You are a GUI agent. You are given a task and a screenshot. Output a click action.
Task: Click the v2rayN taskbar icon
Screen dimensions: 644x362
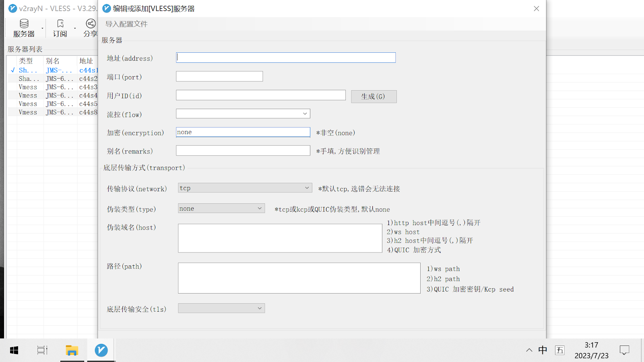(101, 350)
